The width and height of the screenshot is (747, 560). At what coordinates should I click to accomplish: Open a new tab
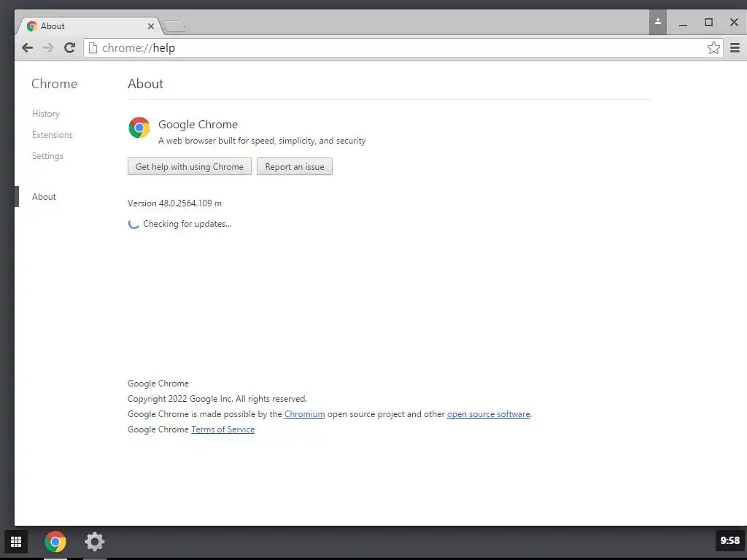click(x=174, y=27)
